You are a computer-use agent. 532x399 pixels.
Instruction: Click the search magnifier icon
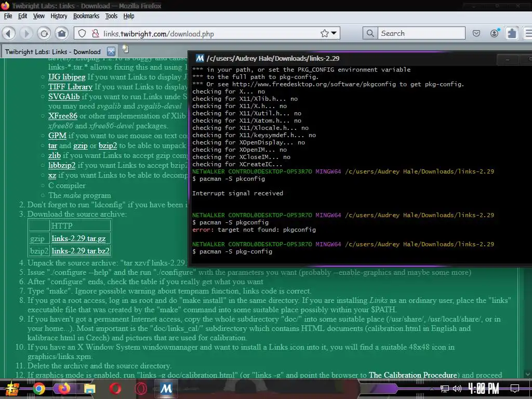pos(370,33)
